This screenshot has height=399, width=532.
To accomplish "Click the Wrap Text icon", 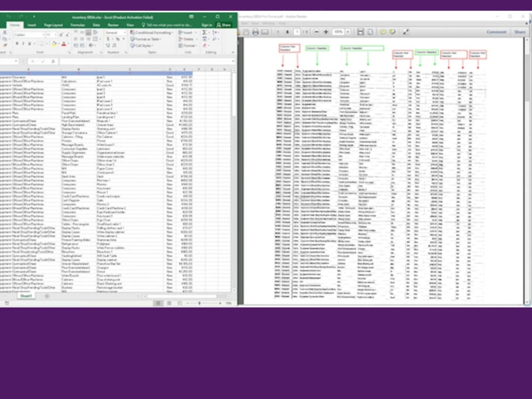I will click(x=96, y=32).
